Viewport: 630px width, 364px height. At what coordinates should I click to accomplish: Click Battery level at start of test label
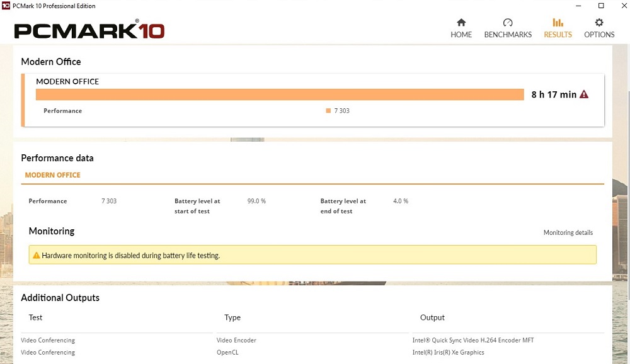click(x=197, y=206)
